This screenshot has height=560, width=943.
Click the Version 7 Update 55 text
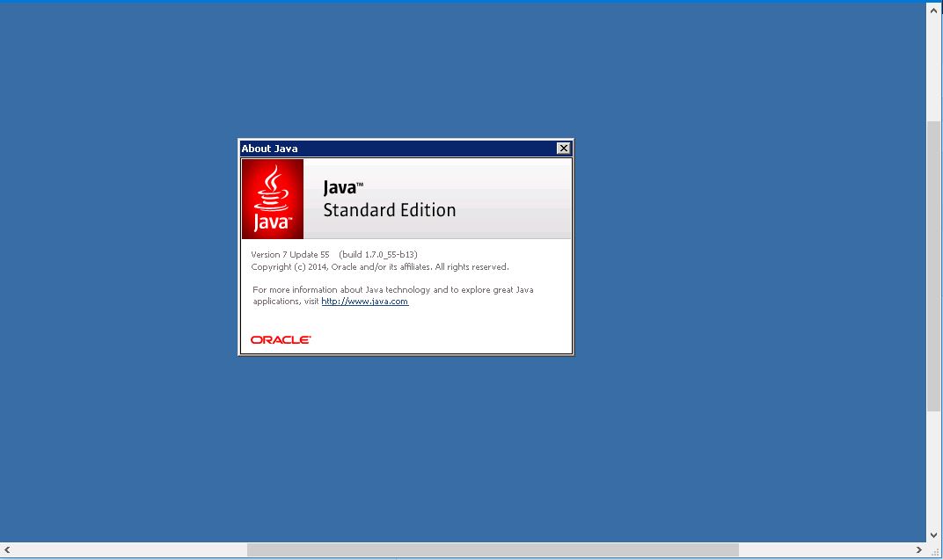pos(290,255)
